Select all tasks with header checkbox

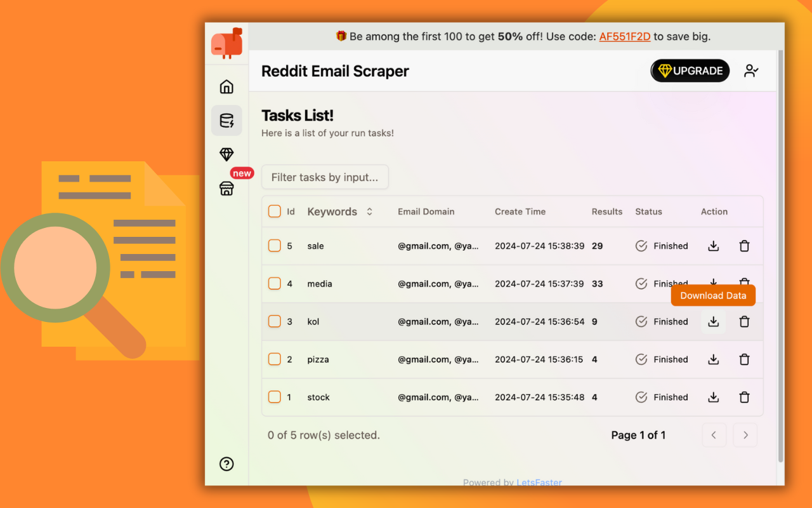(x=275, y=211)
